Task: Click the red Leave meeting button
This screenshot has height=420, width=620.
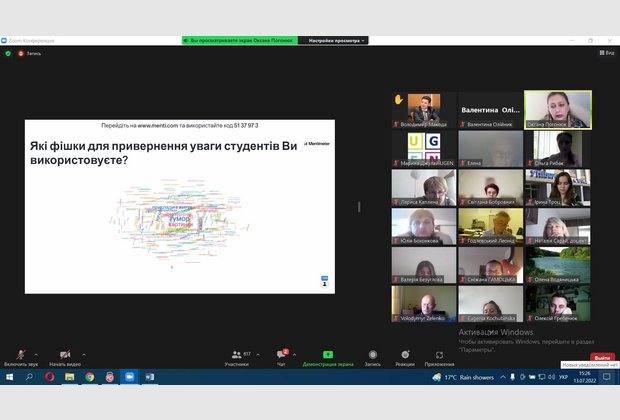Action: [x=601, y=357]
